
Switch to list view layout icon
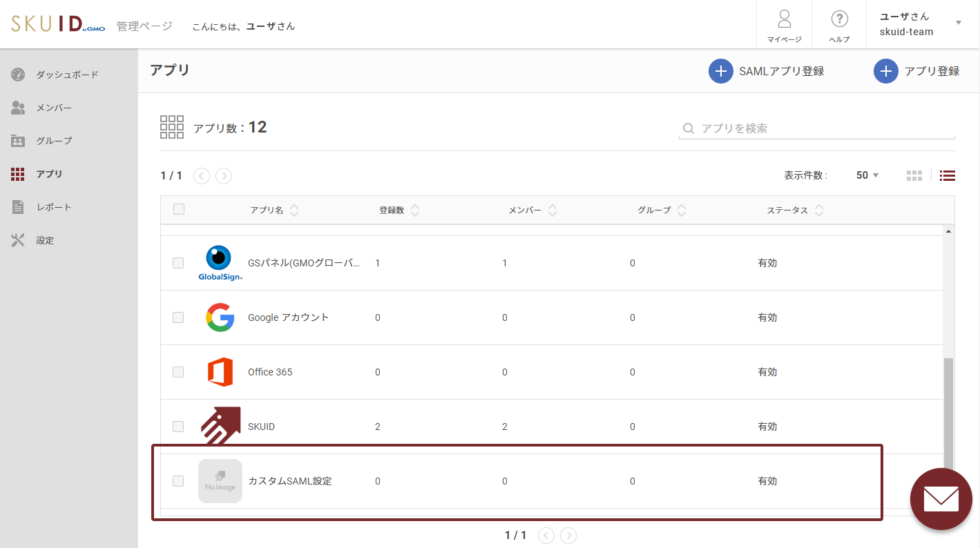point(948,175)
